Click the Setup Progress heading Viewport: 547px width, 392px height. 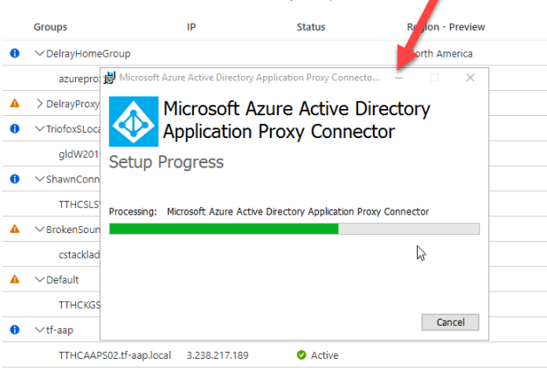coord(166,162)
